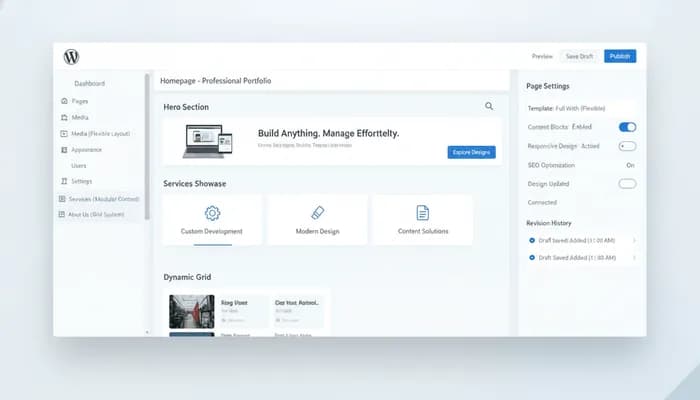Screen dimensions: 700x400
Task: Click the Services Showase heading
Action: (x=195, y=183)
